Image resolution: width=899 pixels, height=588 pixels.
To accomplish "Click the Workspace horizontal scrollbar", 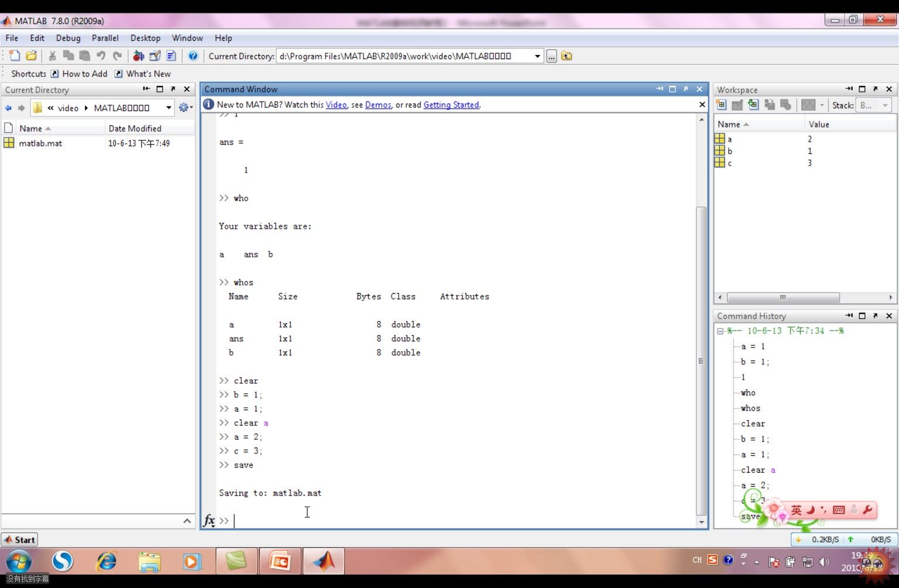I will [x=783, y=297].
